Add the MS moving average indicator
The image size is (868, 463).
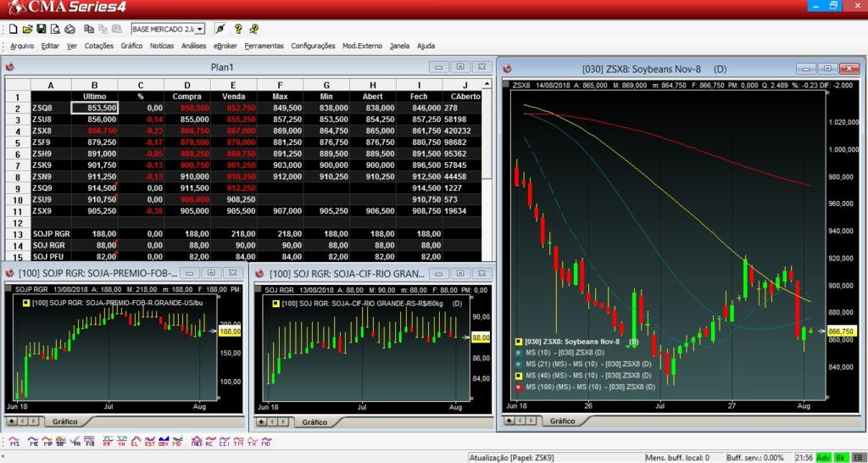click(14, 443)
